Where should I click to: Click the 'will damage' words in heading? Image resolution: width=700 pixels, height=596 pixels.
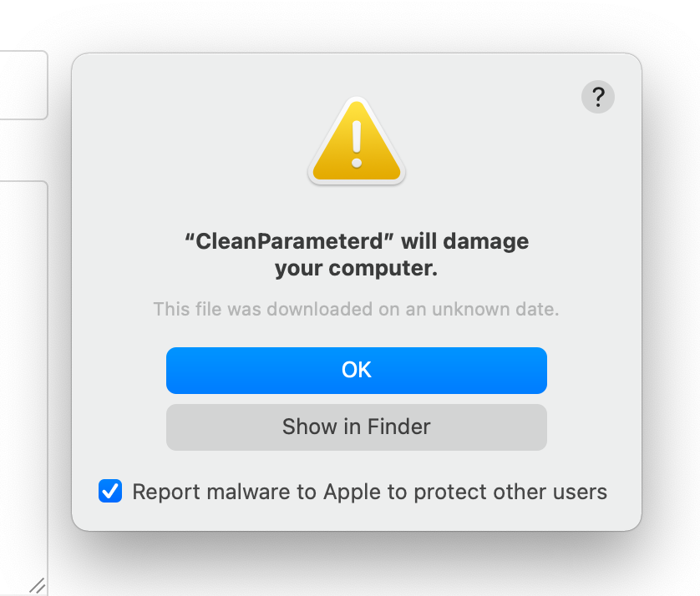point(464,241)
